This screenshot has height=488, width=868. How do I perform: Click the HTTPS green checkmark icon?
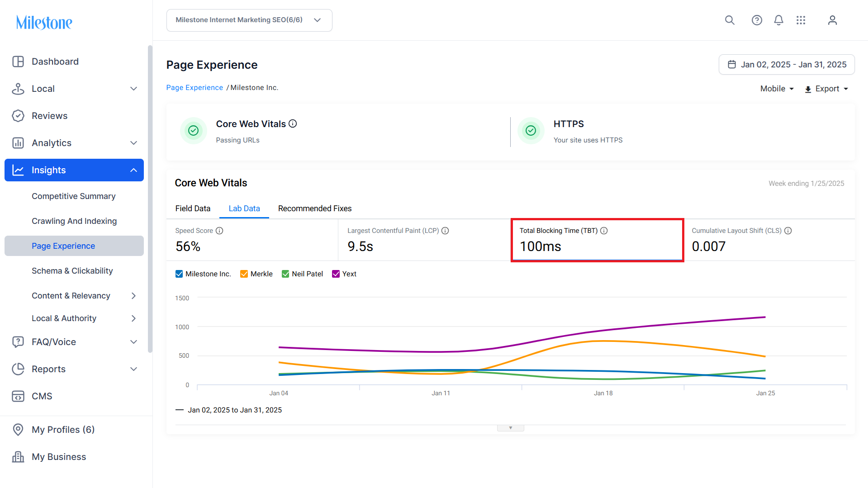(x=531, y=131)
